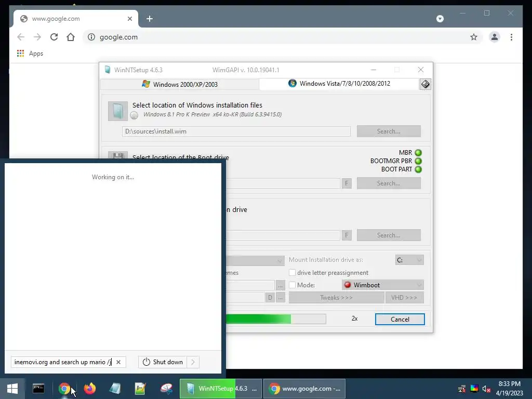Screen dimensions: 532x399
Task: Click the D:\sources\install.wim path field
Action: 236,131
